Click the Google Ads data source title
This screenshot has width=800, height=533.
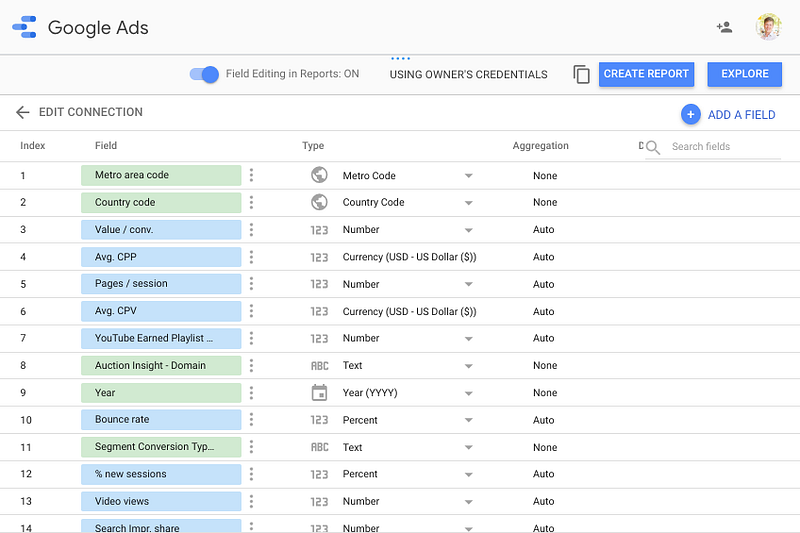click(x=98, y=28)
